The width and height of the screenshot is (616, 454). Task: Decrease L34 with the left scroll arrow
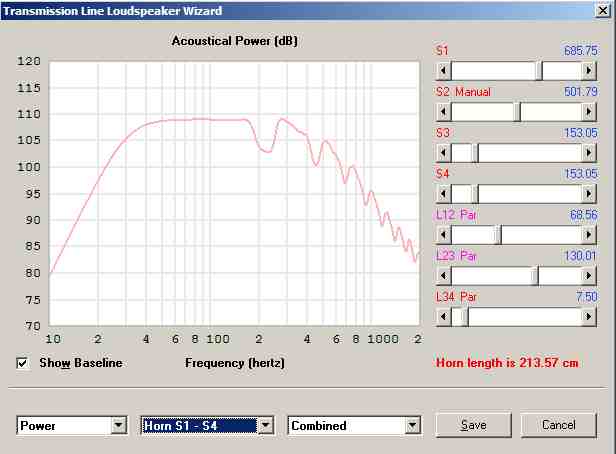(444, 317)
